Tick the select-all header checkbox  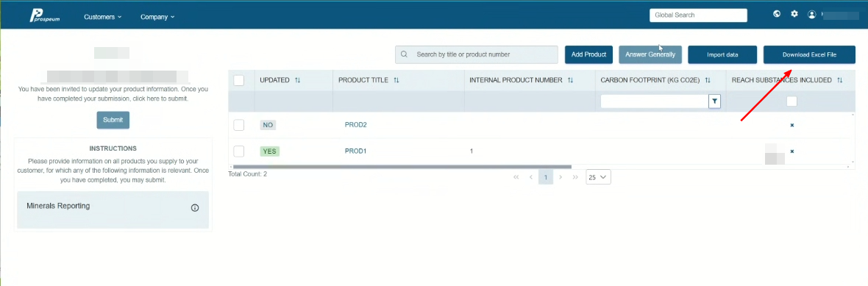[x=239, y=80]
